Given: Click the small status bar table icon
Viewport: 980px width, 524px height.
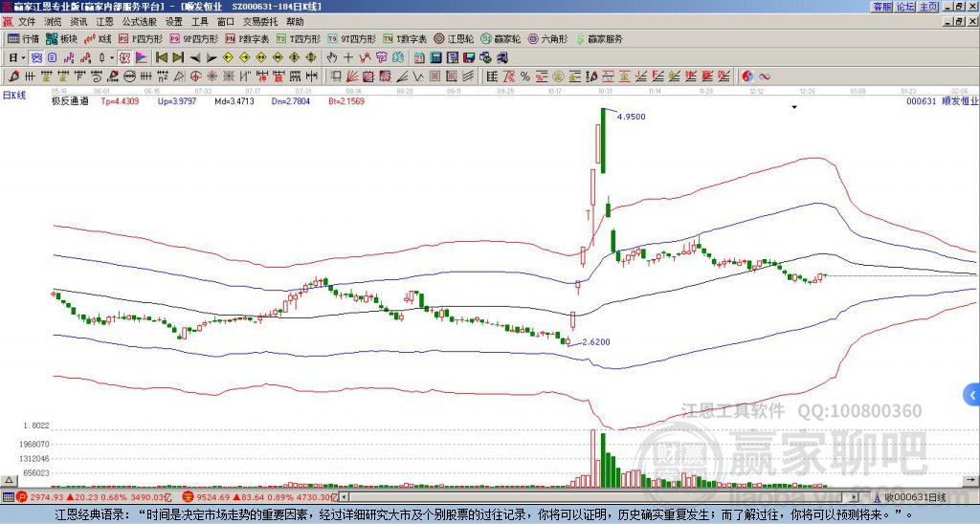Looking at the screenshot, I should [x=8, y=497].
